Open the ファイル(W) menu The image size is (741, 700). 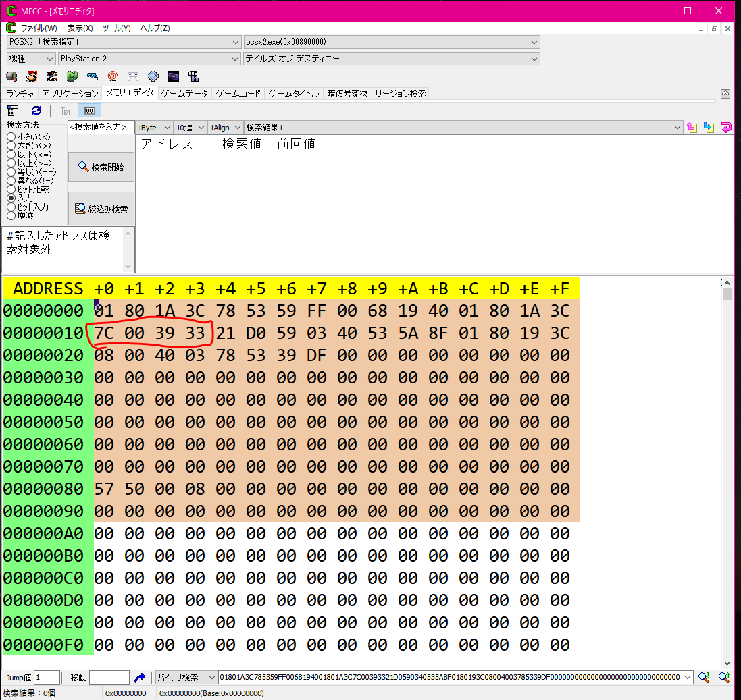coord(39,28)
